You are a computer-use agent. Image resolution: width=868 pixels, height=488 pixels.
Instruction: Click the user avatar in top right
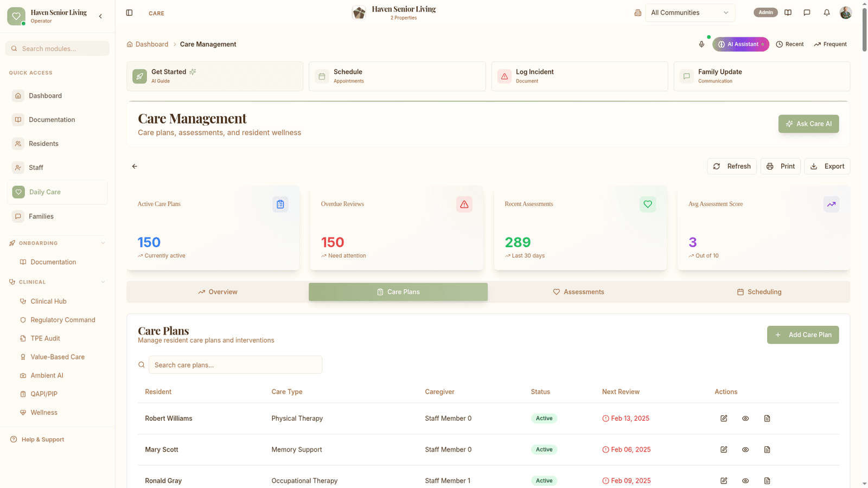[x=846, y=12]
